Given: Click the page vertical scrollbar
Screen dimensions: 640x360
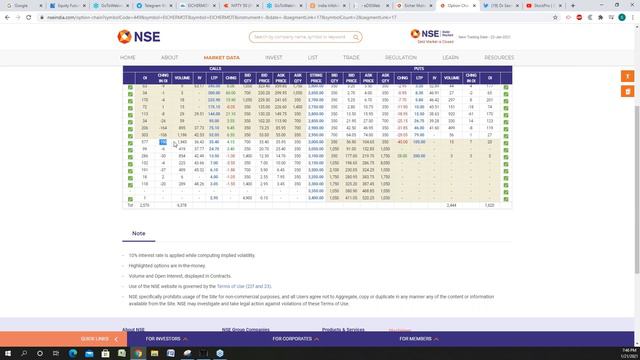Looking at the screenshot, I should point(637,189).
